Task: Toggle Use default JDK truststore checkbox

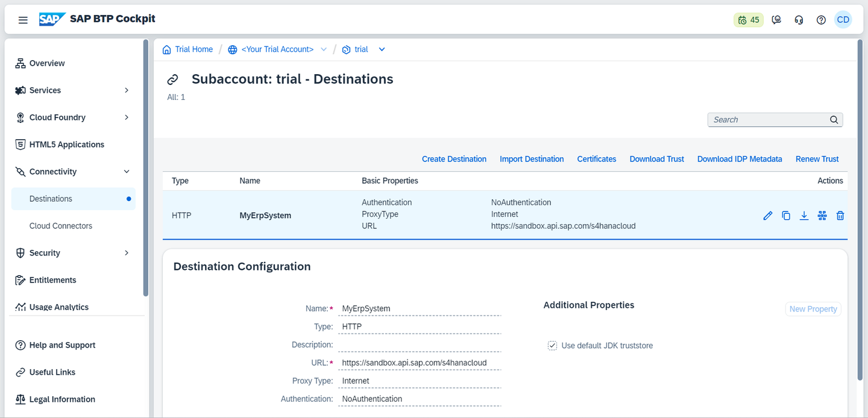Action: [552, 345]
